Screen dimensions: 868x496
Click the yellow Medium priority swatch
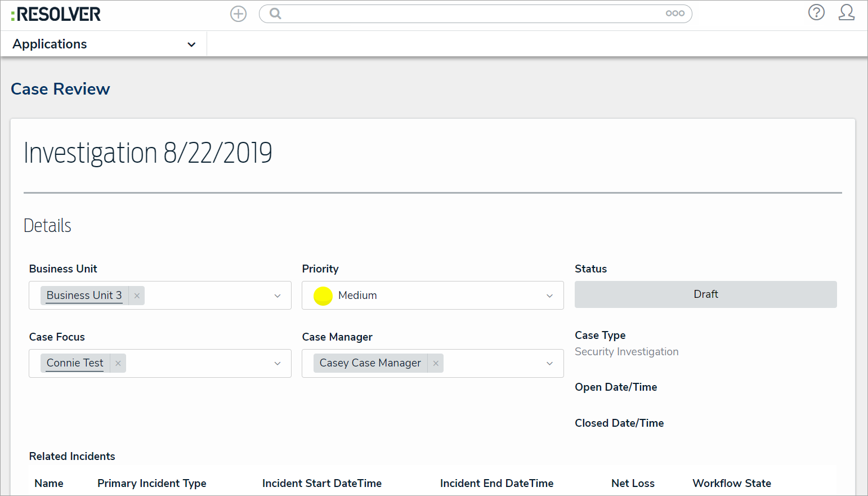(323, 296)
